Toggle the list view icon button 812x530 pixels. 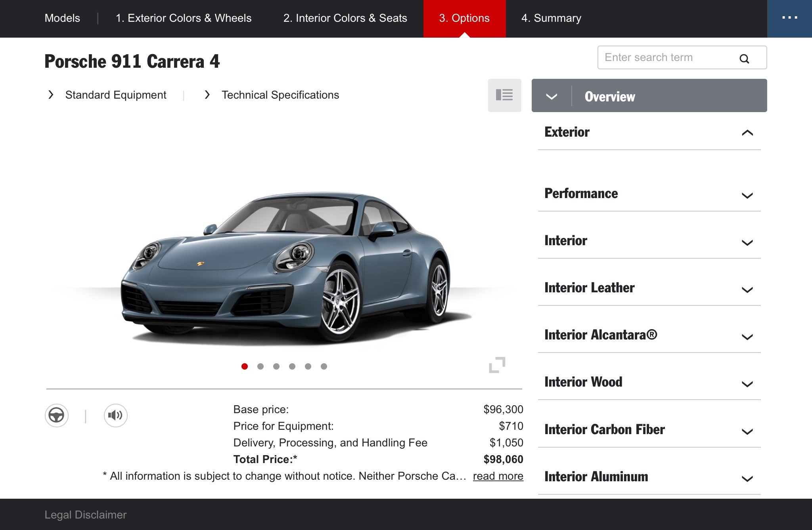point(504,95)
